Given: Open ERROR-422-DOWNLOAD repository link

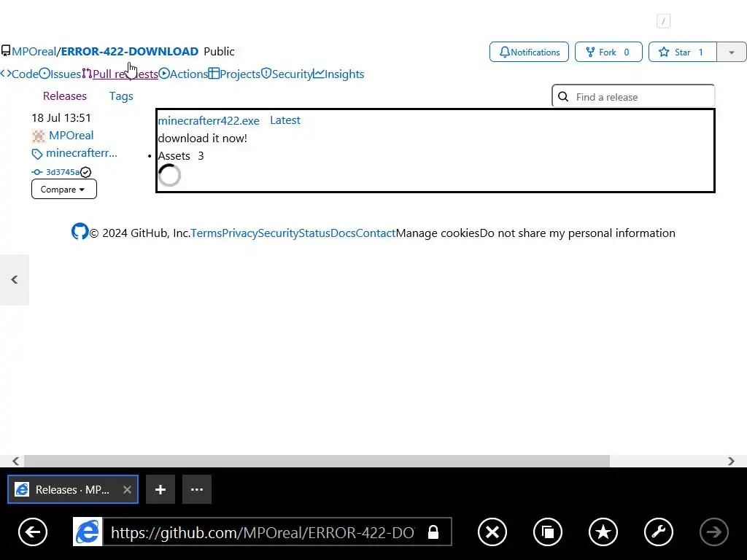Looking at the screenshot, I should [130, 51].
